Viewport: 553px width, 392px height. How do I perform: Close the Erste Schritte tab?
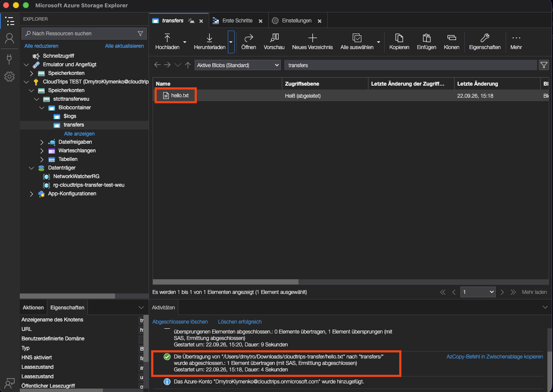click(x=261, y=21)
